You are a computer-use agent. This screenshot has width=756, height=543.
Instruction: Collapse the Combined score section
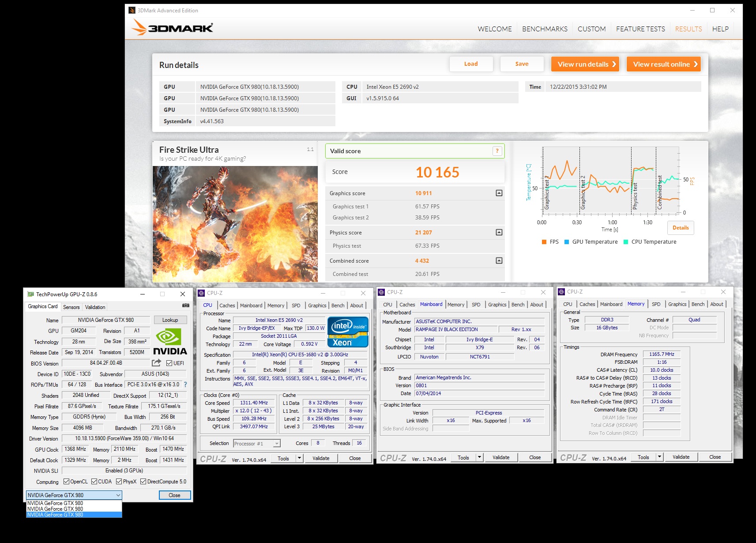click(x=499, y=260)
